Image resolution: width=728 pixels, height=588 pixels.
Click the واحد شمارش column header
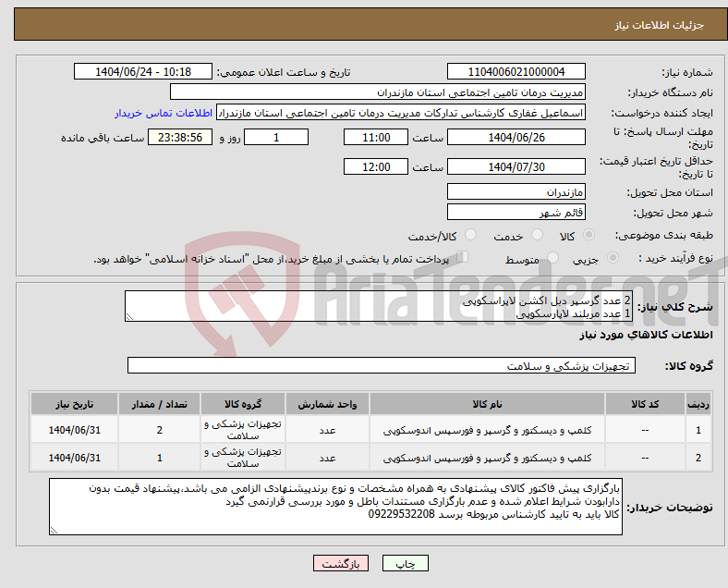click(x=327, y=404)
